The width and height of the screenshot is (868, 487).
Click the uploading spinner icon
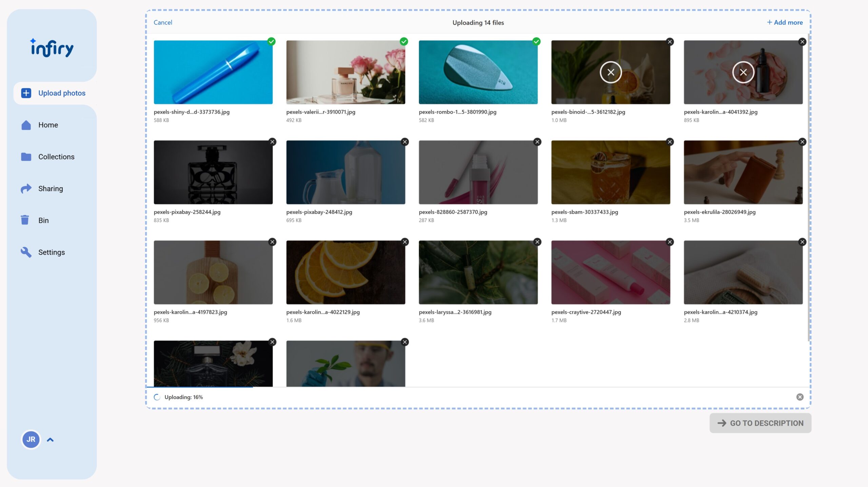pyautogui.click(x=157, y=397)
